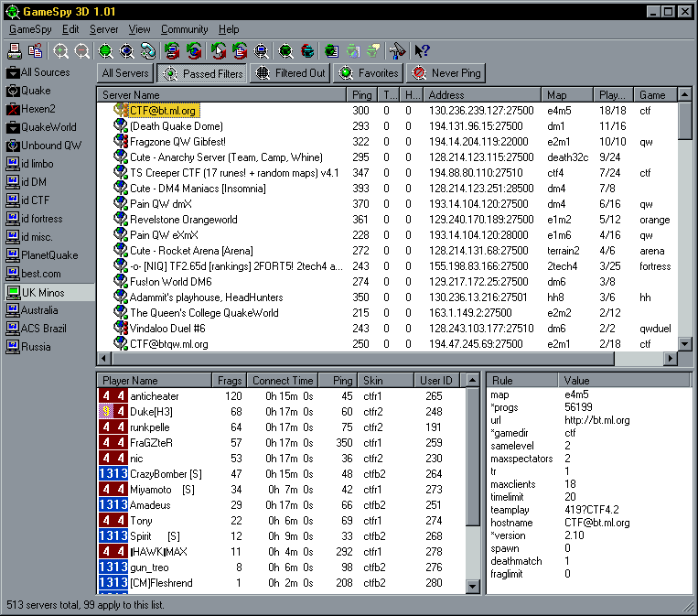Switch to the Favorites tab
Viewport: 698px width, 616px height.
pos(368,73)
